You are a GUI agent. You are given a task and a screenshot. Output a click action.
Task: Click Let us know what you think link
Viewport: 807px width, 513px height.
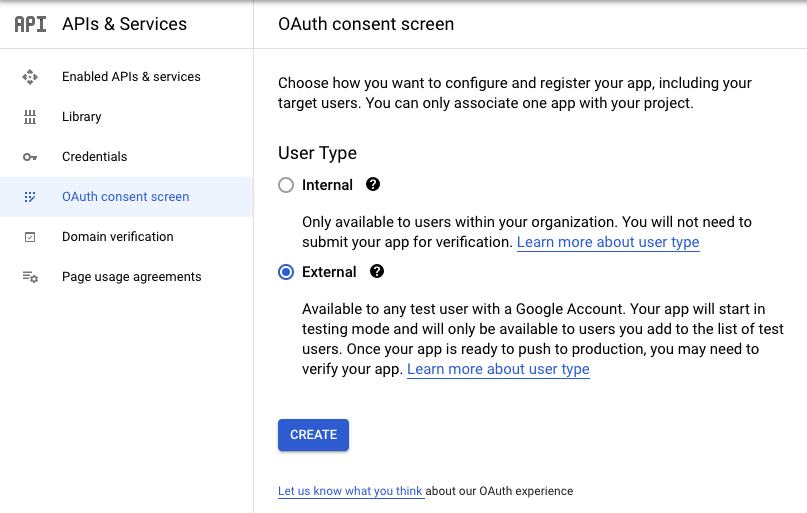click(x=350, y=491)
